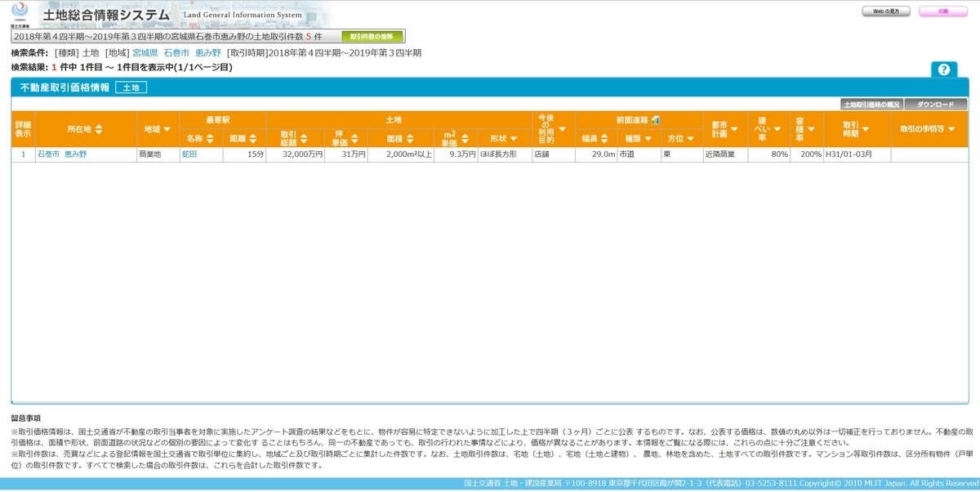
Task: Open 都市計画 filter dropdown
Action: point(735,129)
